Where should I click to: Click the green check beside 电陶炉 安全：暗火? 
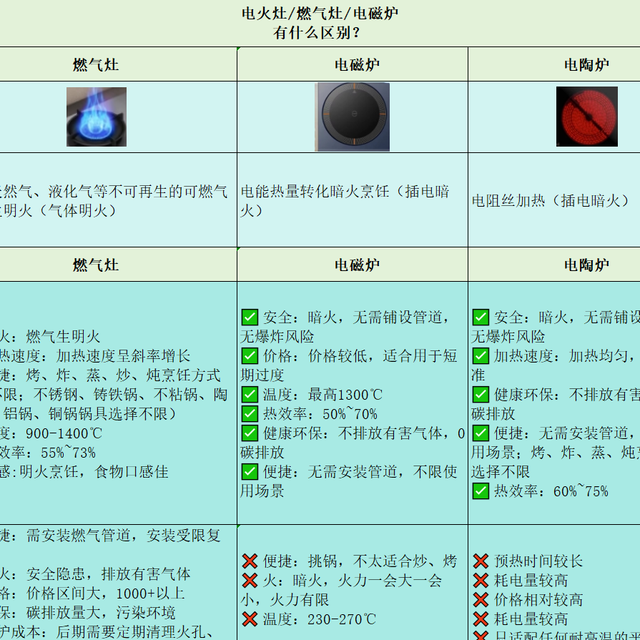pos(480,317)
